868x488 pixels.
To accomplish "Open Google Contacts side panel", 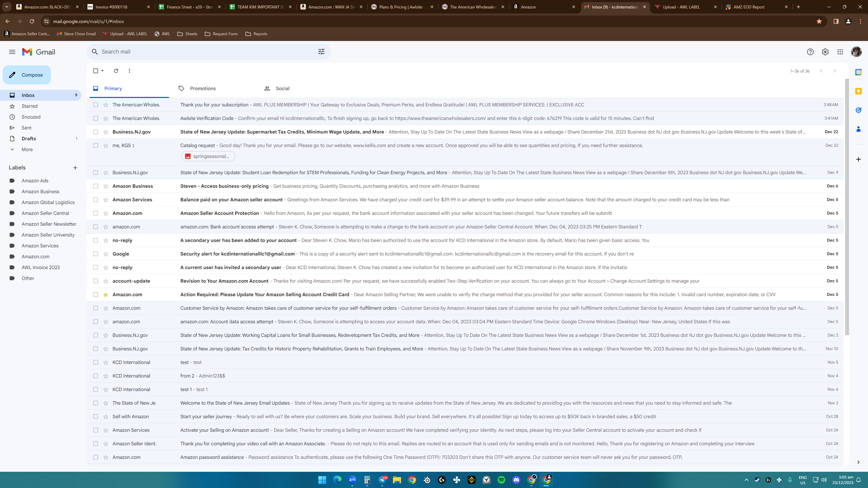I will [x=858, y=129].
